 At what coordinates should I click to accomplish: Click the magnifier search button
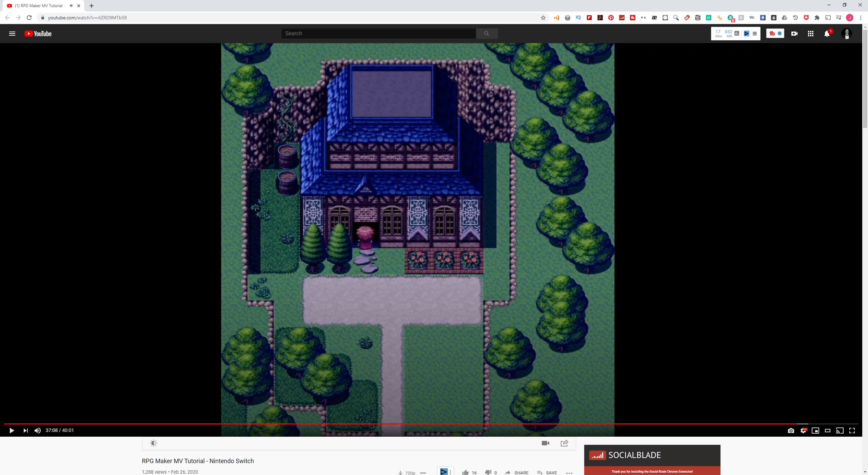(x=487, y=34)
